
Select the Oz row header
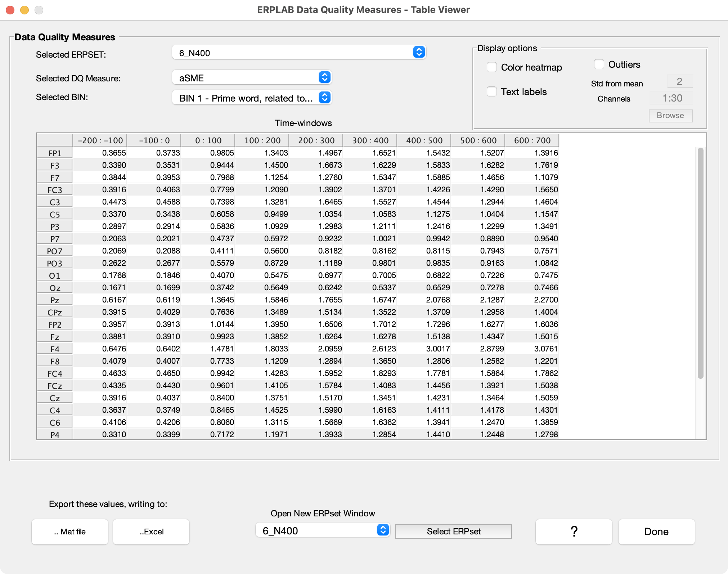click(x=55, y=288)
